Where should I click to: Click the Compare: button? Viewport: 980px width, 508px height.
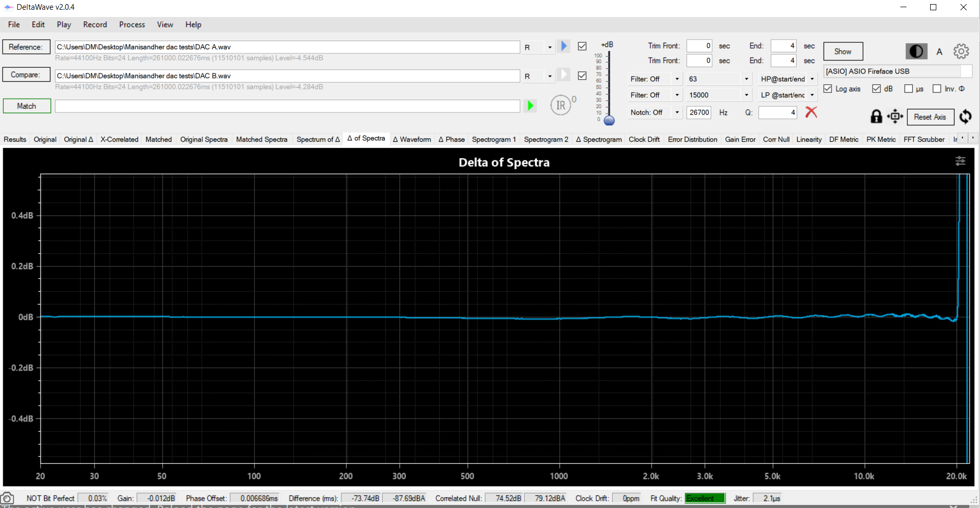(x=26, y=74)
